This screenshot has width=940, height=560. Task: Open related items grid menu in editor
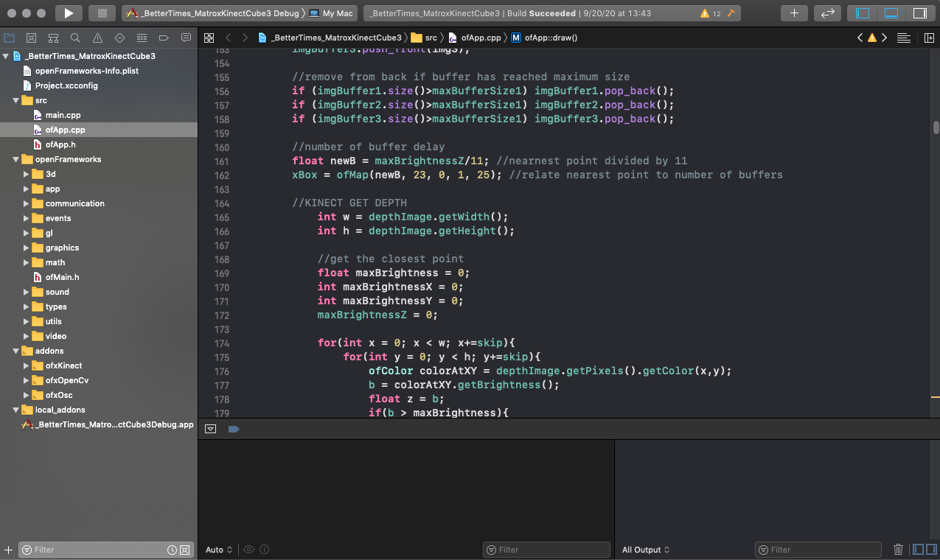click(x=209, y=38)
